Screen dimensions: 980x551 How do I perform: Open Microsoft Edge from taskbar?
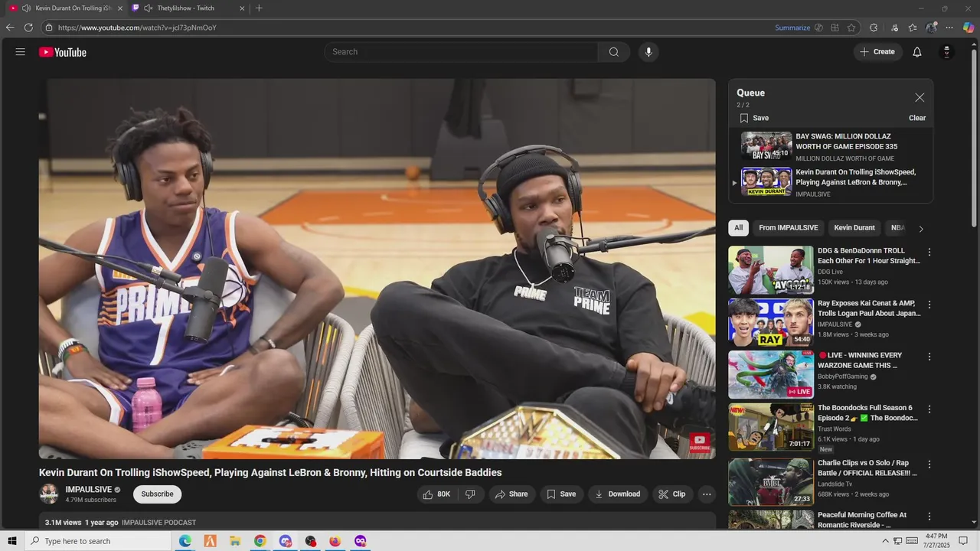[x=185, y=541]
